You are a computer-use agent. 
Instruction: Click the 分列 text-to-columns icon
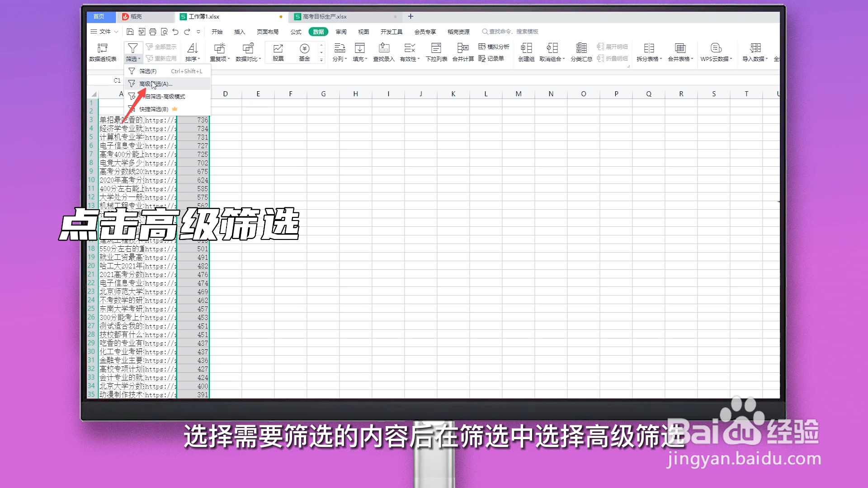click(339, 52)
